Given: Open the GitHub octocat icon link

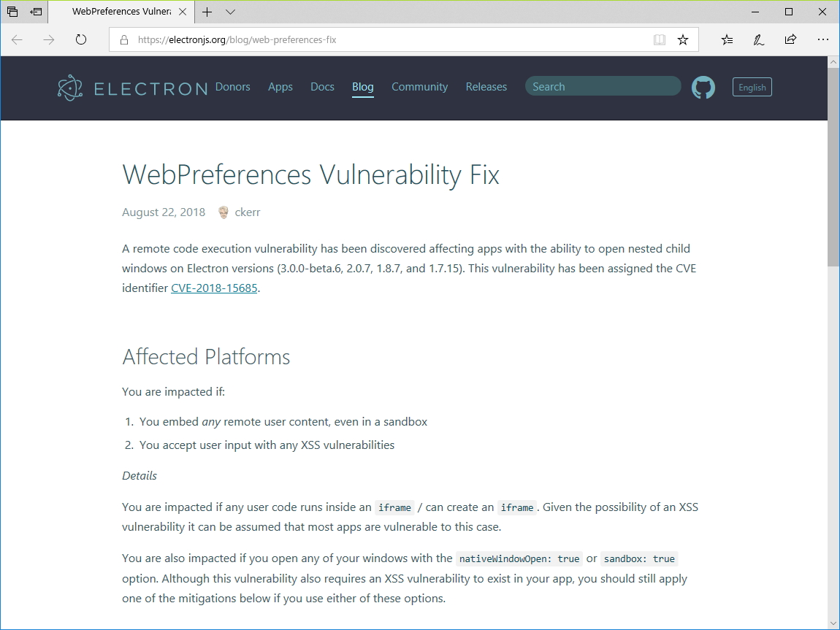Looking at the screenshot, I should coord(703,88).
